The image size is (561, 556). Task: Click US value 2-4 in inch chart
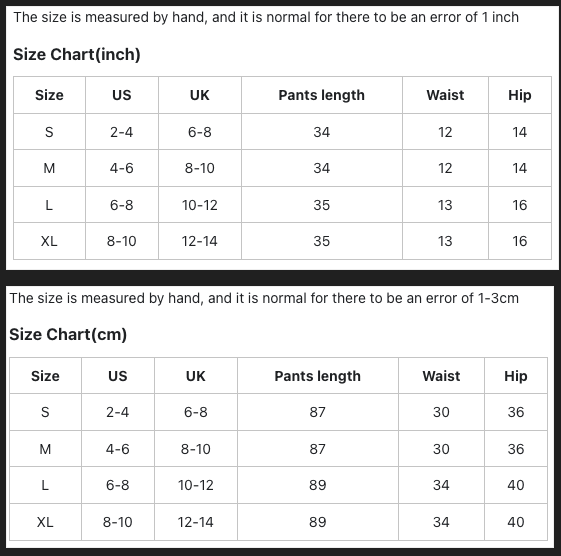pyautogui.click(x=122, y=132)
